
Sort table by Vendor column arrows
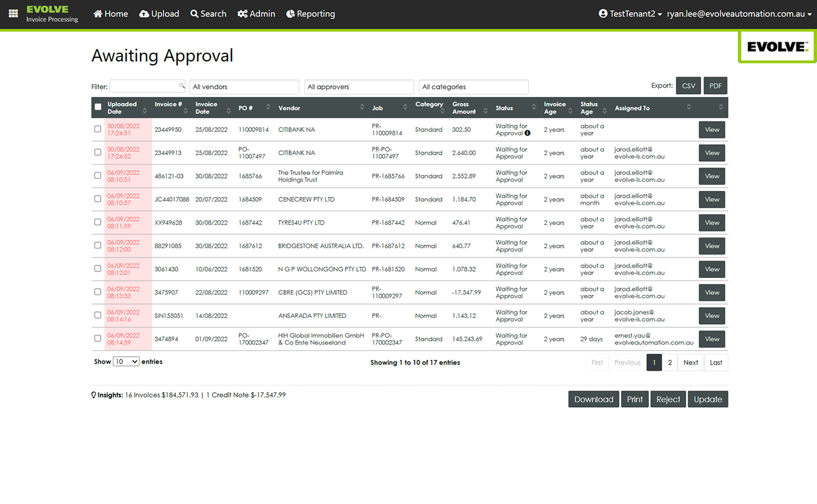click(x=362, y=108)
